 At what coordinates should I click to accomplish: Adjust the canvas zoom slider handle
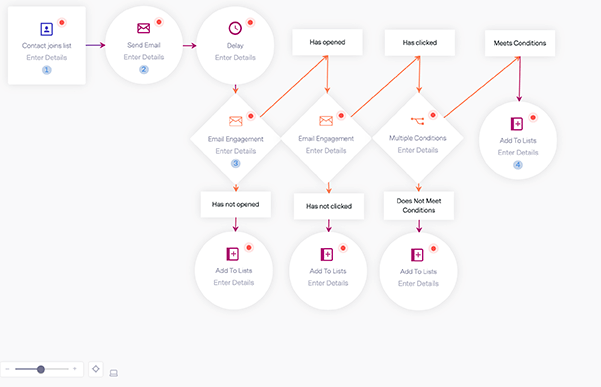point(41,369)
